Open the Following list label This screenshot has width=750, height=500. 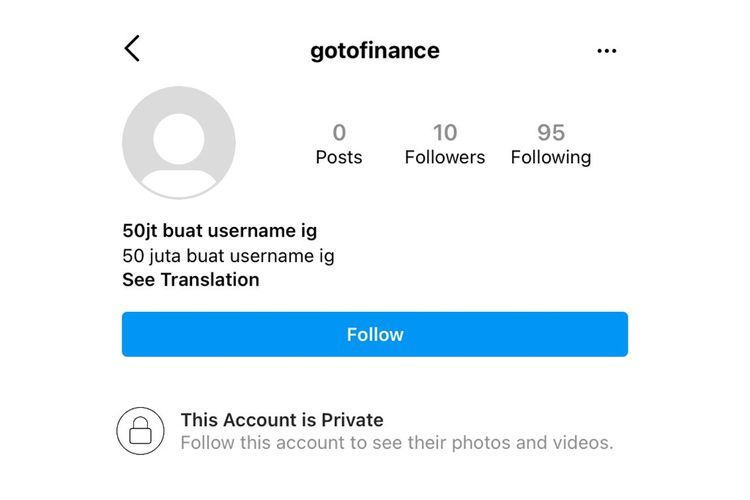coord(551,157)
